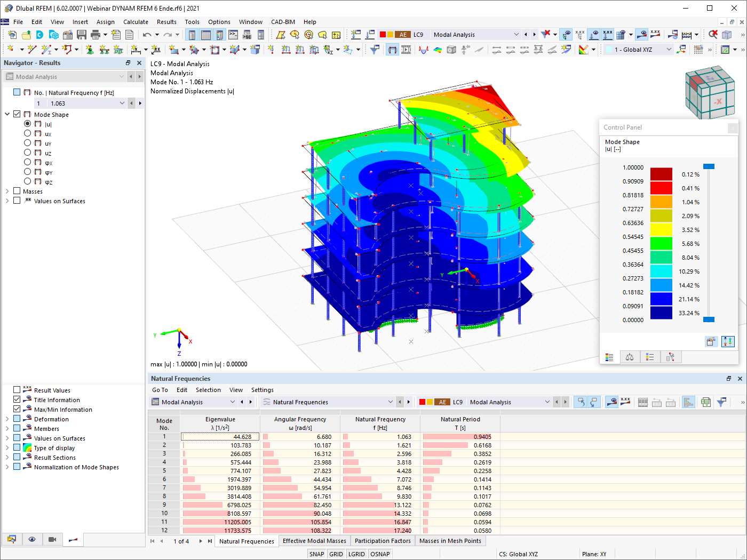The height and width of the screenshot is (560, 747).
Task: Click the eye display tab in navigator
Action: point(32,539)
